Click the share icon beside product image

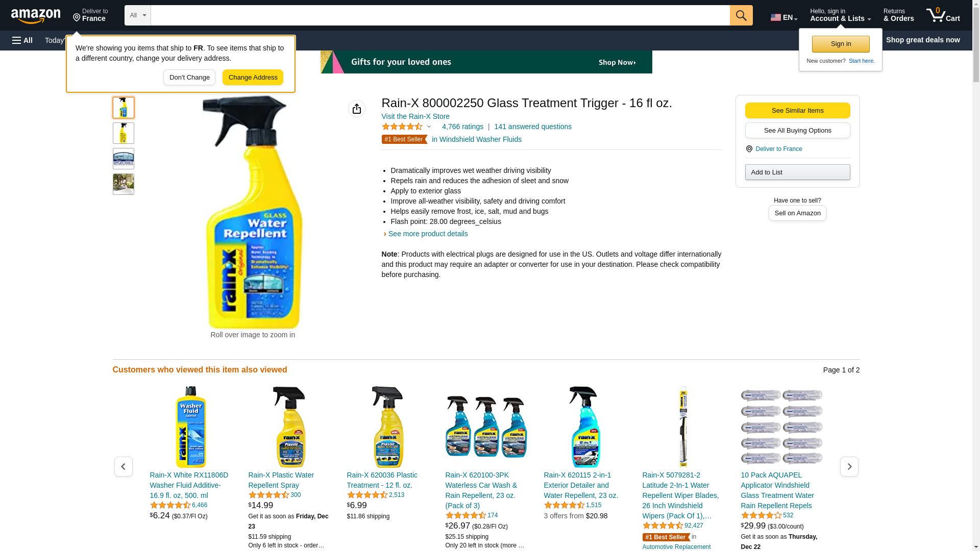click(357, 109)
